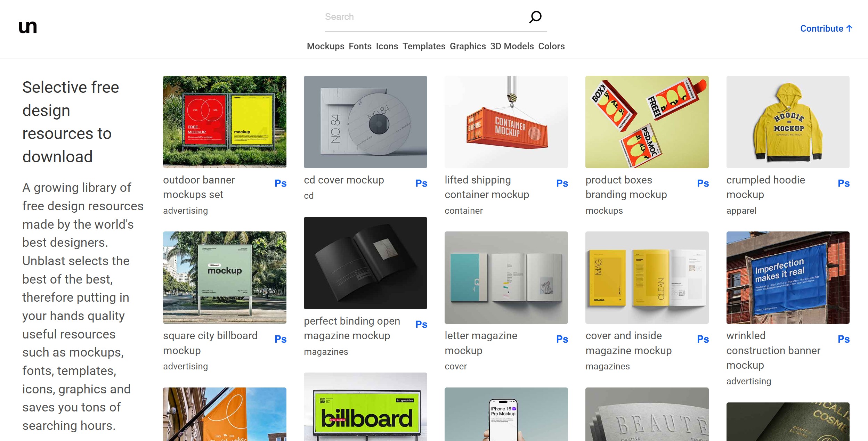Screen dimensions: 868x441
Task: Click 'advertising' tag under wrinkled construction banner
Action: click(748, 381)
